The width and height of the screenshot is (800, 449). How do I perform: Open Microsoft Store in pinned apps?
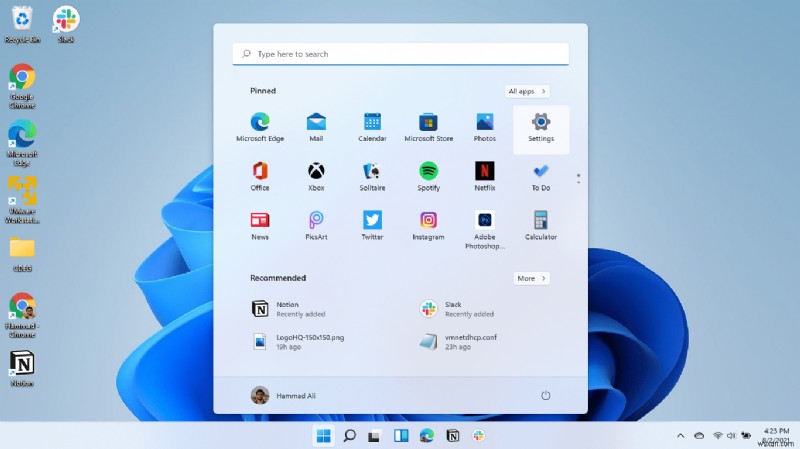pos(428,128)
